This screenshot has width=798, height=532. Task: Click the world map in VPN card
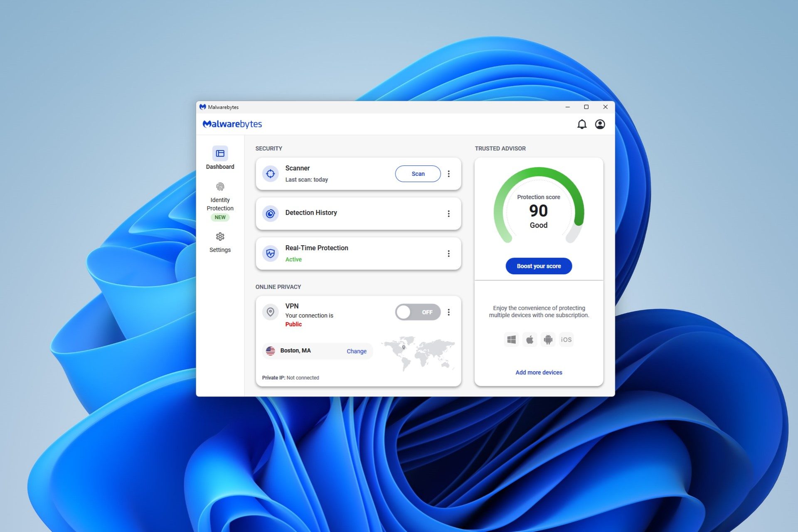point(418,354)
